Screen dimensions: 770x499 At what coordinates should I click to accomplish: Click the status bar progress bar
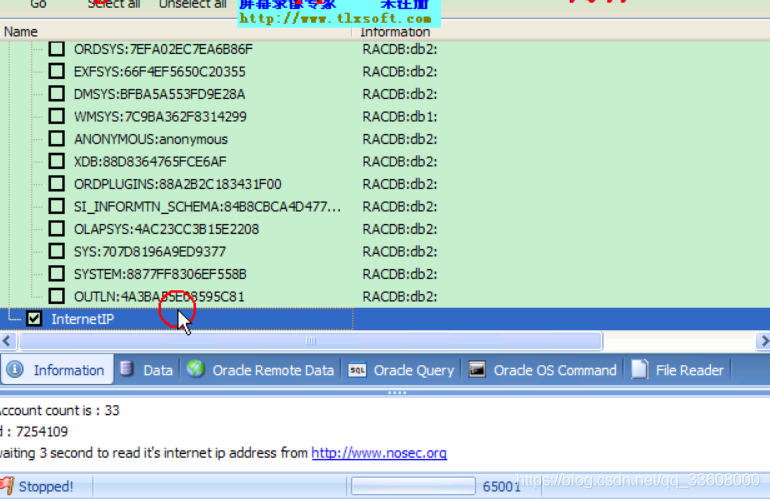click(413, 486)
